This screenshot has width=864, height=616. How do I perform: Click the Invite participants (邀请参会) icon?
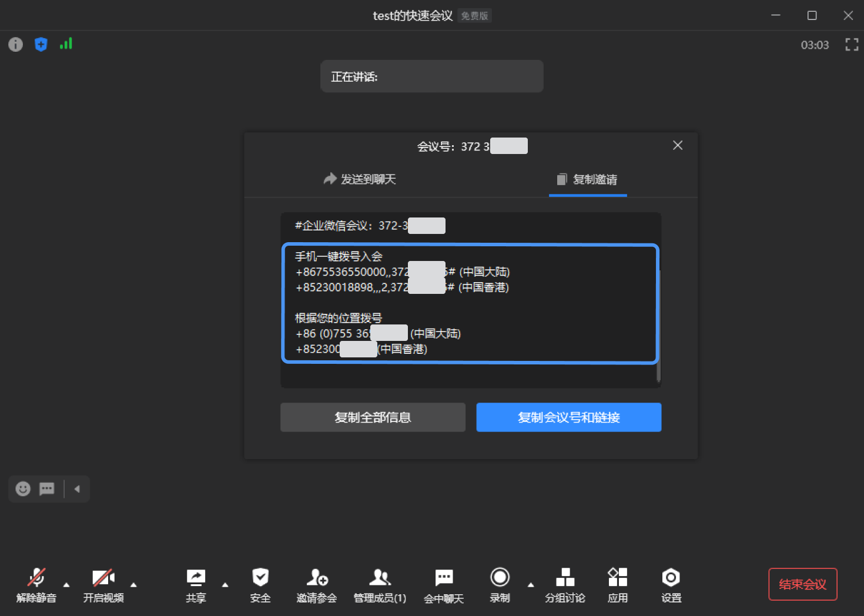point(317,584)
